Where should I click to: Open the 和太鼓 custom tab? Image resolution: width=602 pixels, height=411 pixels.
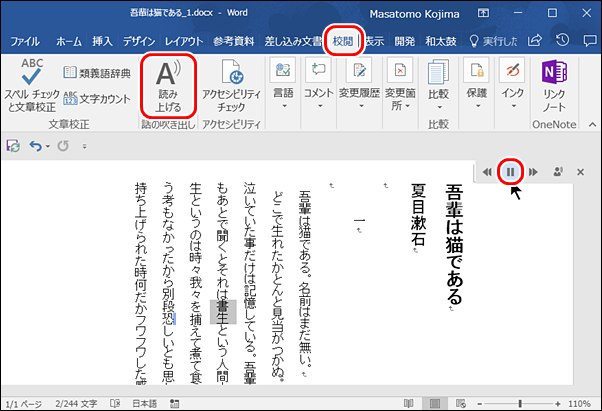[441, 41]
